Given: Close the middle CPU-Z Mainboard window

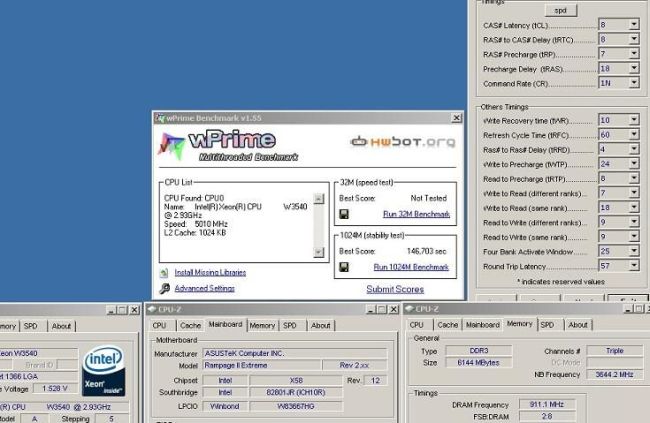Looking at the screenshot, I should 393,309.
